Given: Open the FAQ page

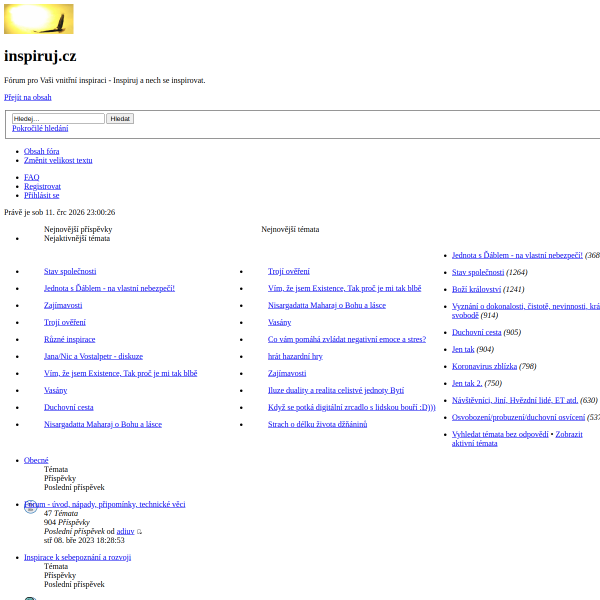Looking at the screenshot, I should [x=32, y=177].
